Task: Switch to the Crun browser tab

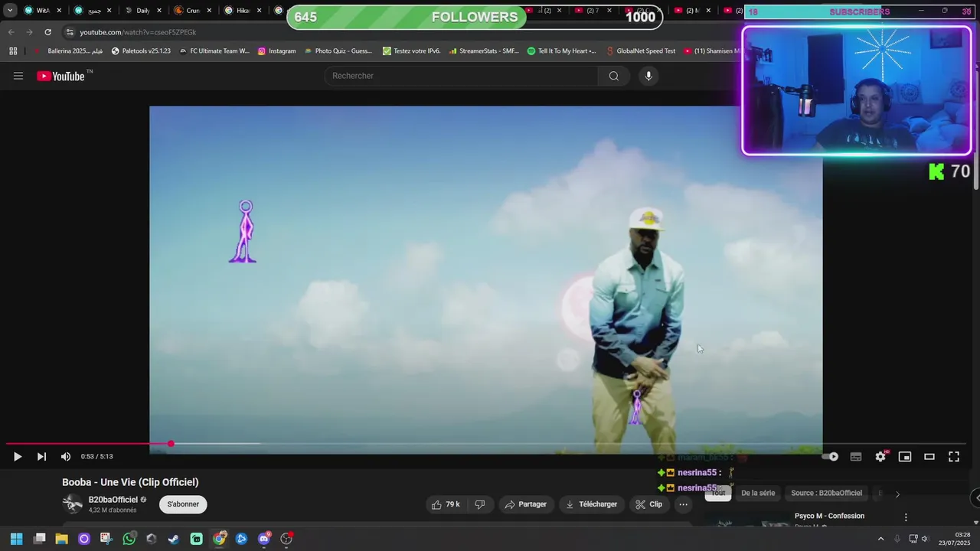Action: 192,11
